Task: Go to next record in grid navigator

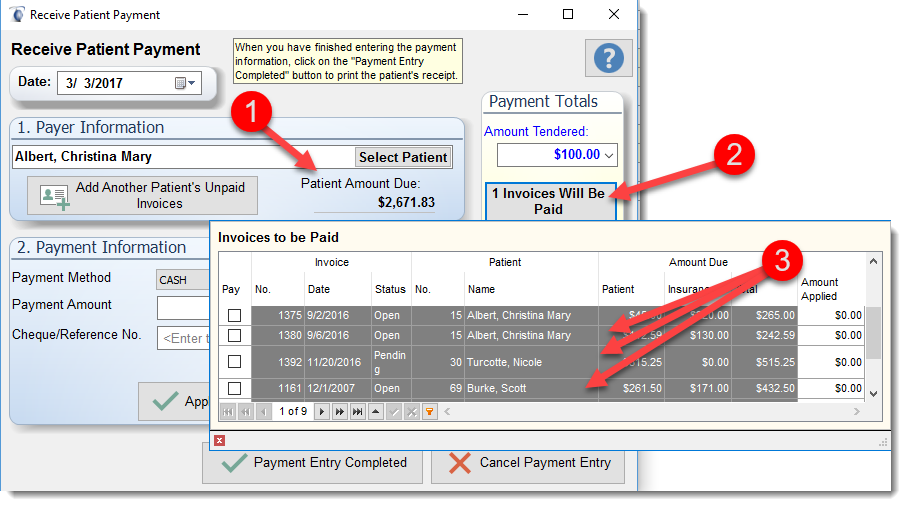Action: [x=322, y=412]
